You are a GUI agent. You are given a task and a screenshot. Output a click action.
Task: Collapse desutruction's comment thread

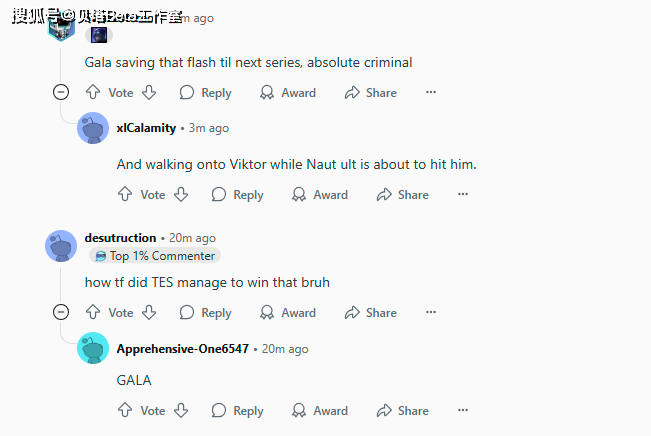pyautogui.click(x=61, y=312)
